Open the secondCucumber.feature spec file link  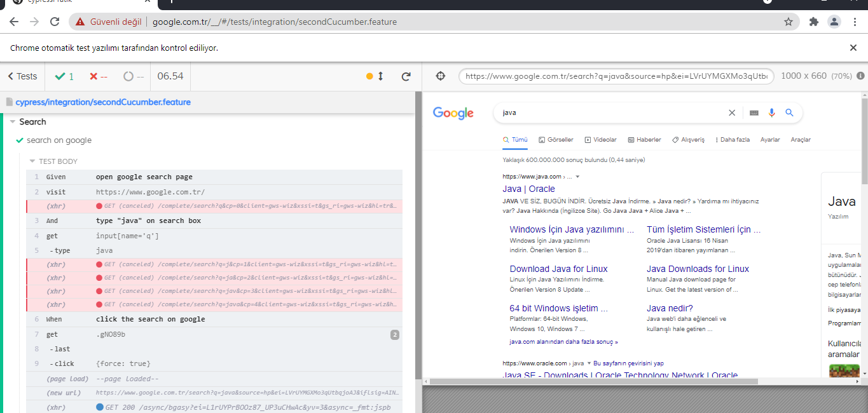103,102
